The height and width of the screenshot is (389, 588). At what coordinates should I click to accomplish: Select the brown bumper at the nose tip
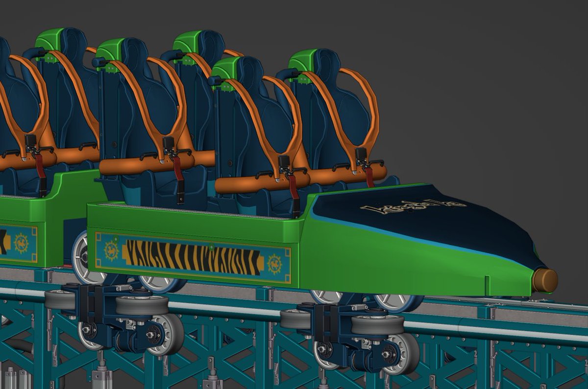pyautogui.click(x=545, y=281)
